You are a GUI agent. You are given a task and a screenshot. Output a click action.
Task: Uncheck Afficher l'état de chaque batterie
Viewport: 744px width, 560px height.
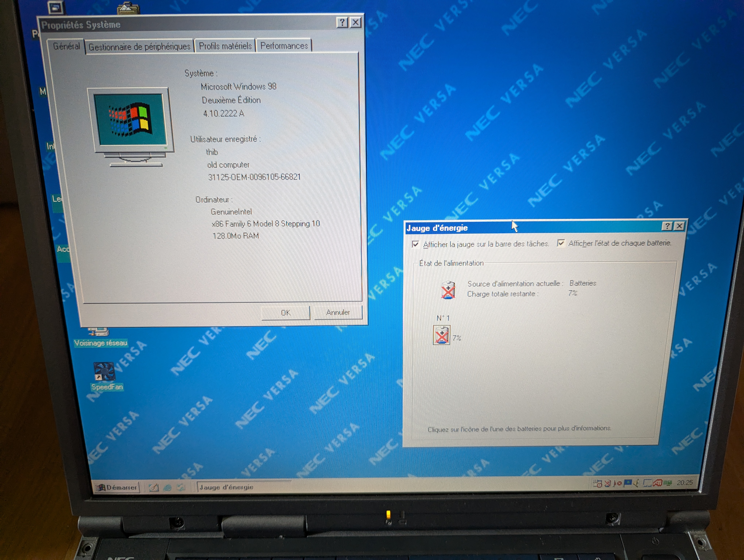[x=561, y=243]
